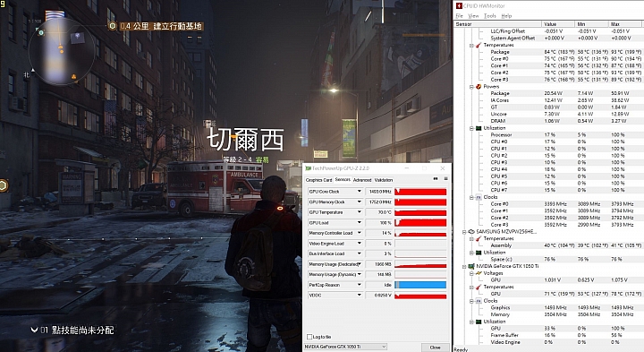This screenshot has width=644, height=352.
Task: Open the NVIDIA GeForce GTX 1050 Ti selector
Action: [345, 347]
